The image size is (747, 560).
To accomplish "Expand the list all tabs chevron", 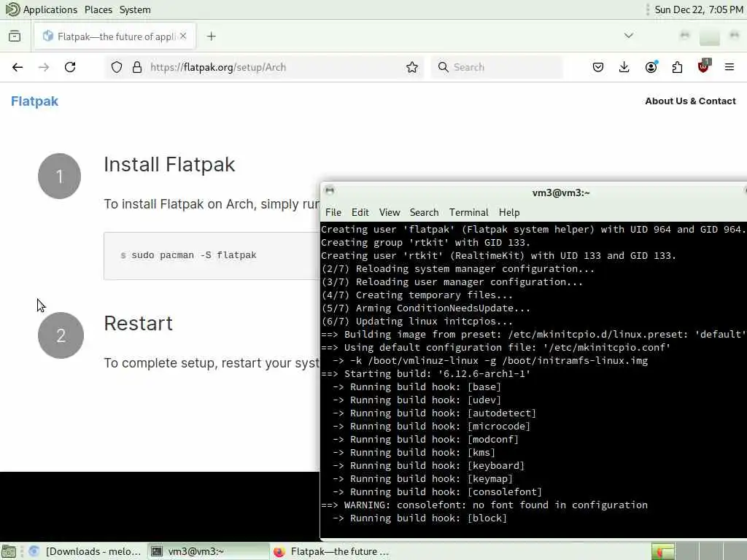I will coord(629,36).
